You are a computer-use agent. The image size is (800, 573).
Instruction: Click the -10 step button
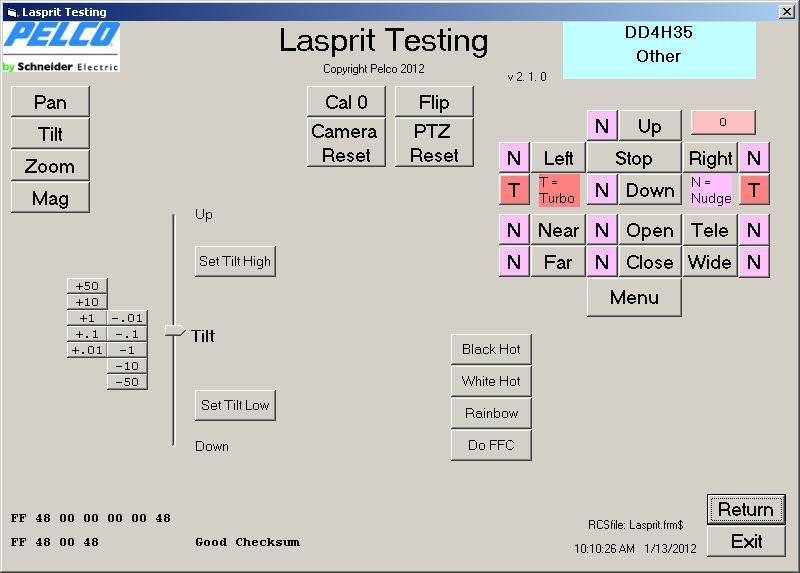pyautogui.click(x=128, y=366)
